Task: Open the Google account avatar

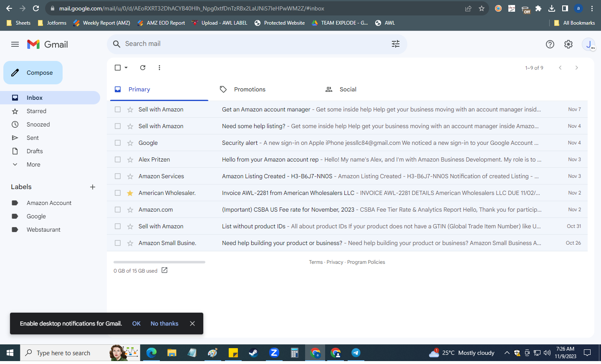Action: 588,44
